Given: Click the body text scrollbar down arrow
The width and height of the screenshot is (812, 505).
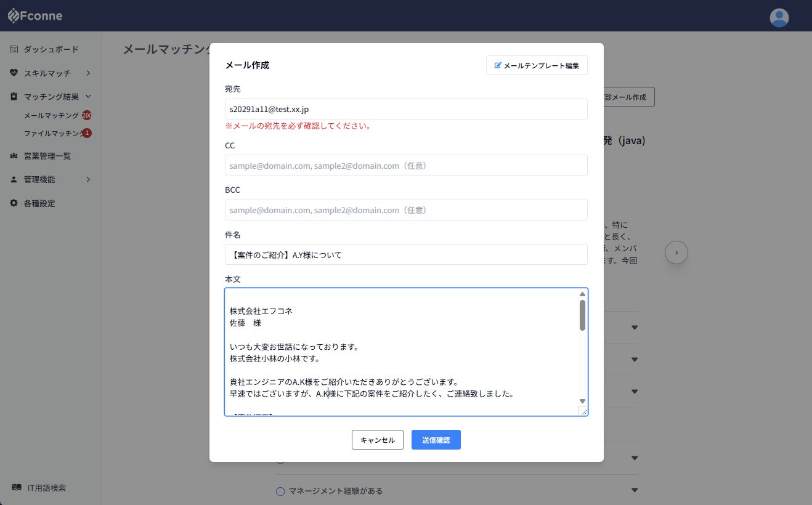Looking at the screenshot, I should (582, 401).
